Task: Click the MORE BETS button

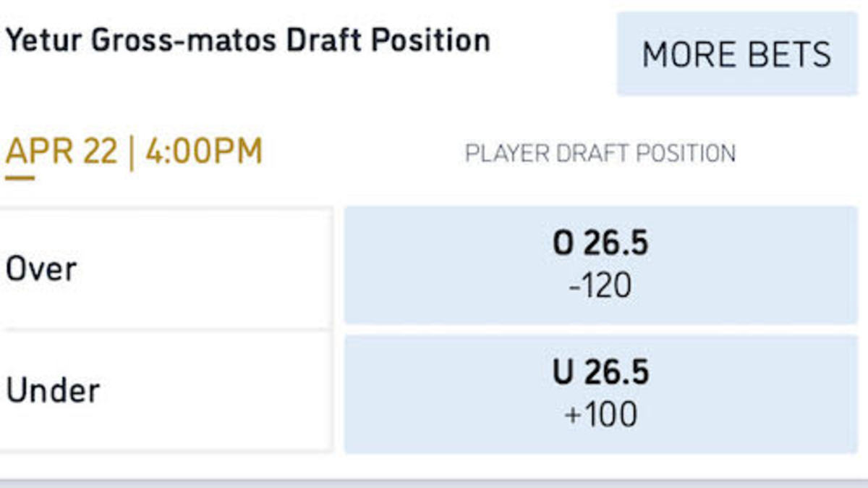Action: coord(736,54)
